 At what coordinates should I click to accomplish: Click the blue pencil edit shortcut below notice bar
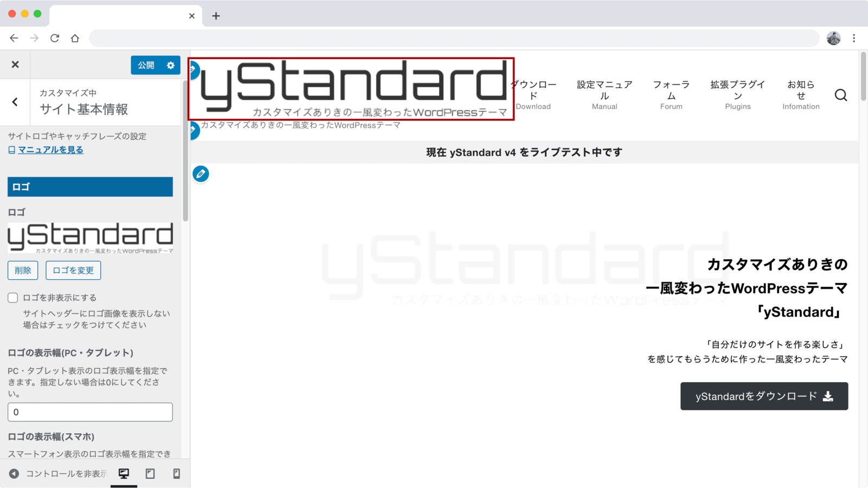tap(201, 174)
